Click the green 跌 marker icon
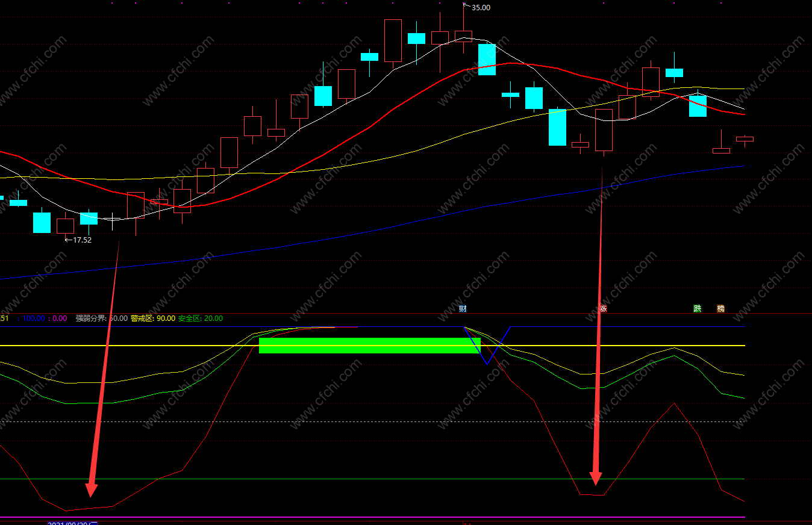The width and height of the screenshot is (812, 525). click(698, 309)
